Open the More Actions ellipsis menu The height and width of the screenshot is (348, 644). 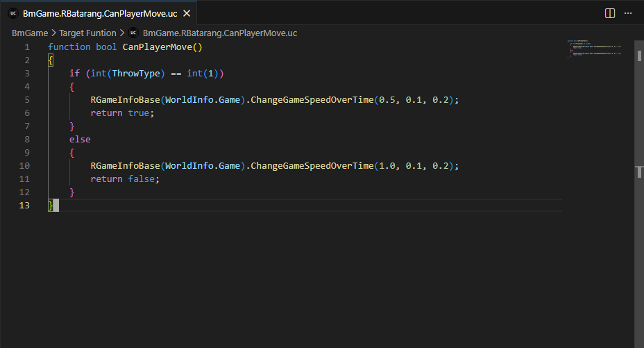click(628, 14)
